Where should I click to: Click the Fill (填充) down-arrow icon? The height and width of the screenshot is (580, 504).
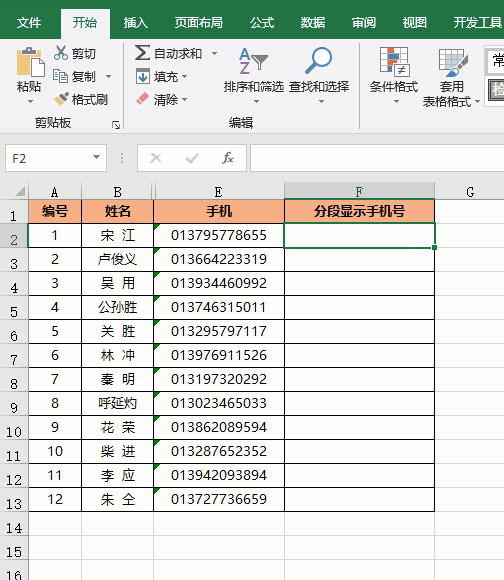142,77
